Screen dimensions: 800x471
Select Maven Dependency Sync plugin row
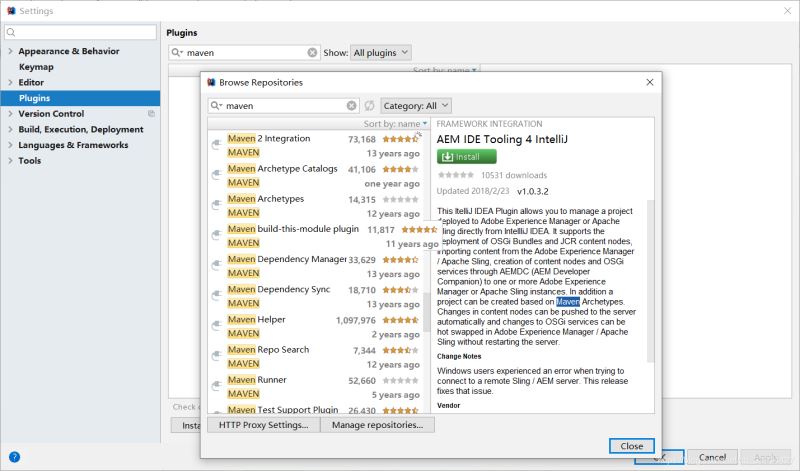[x=316, y=296]
